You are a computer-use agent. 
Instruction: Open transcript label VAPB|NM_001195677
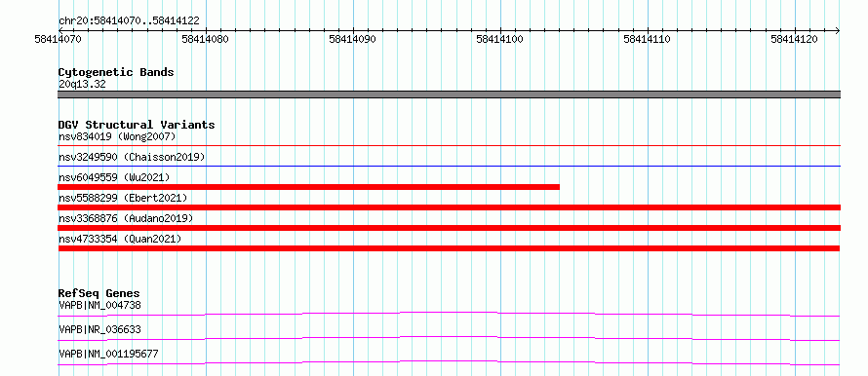click(108, 354)
